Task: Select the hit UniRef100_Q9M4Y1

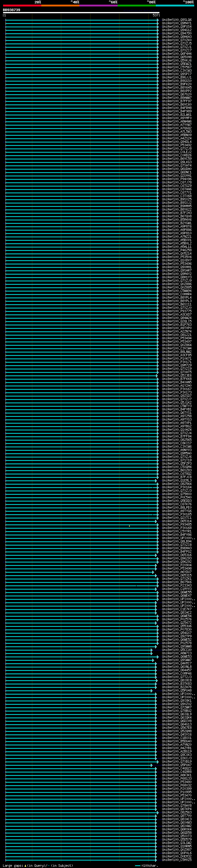Action: pyautogui.click(x=176, y=23)
